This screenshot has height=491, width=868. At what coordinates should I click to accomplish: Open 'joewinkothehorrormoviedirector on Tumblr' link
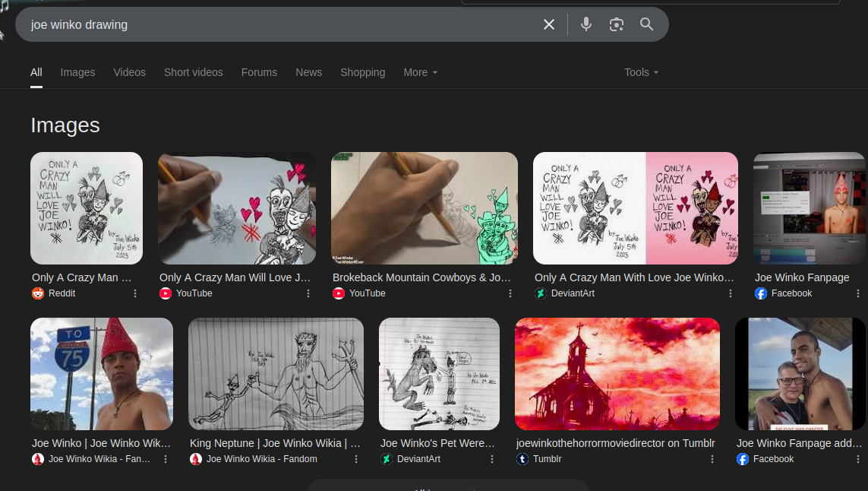(616, 443)
